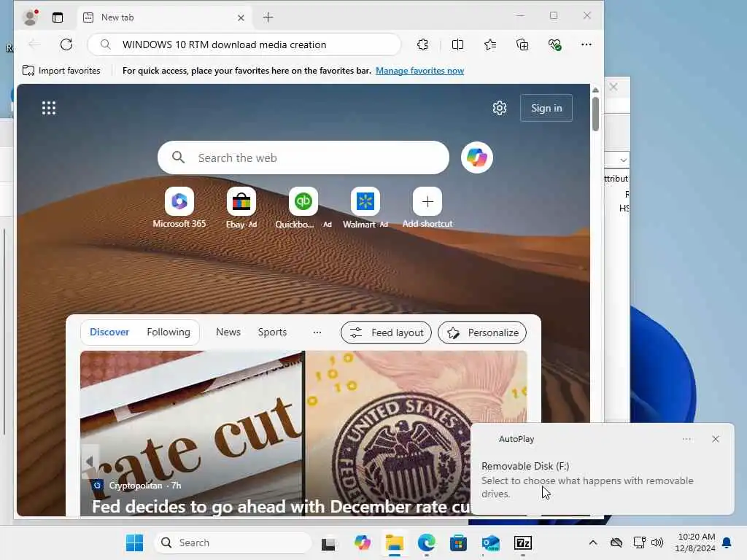Close the background window behind Edge
The width and height of the screenshot is (747, 560).
click(x=614, y=87)
